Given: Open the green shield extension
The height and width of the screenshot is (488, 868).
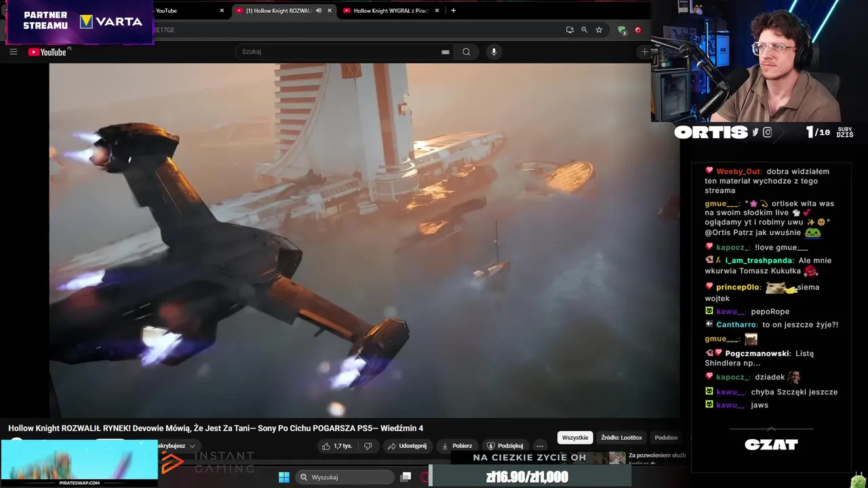Looking at the screenshot, I should (621, 30).
